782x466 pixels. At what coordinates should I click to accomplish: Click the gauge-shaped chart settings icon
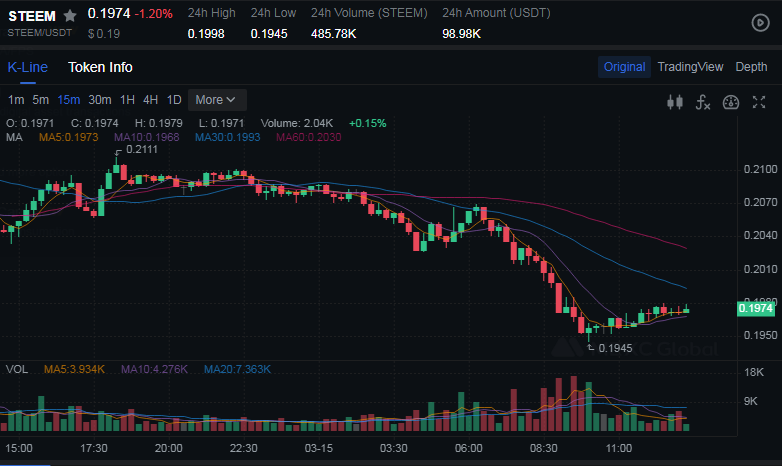(731, 101)
